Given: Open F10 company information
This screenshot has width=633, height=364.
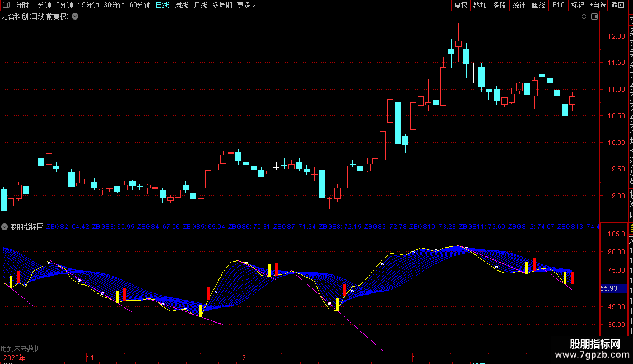Looking at the screenshot, I should (558, 5).
